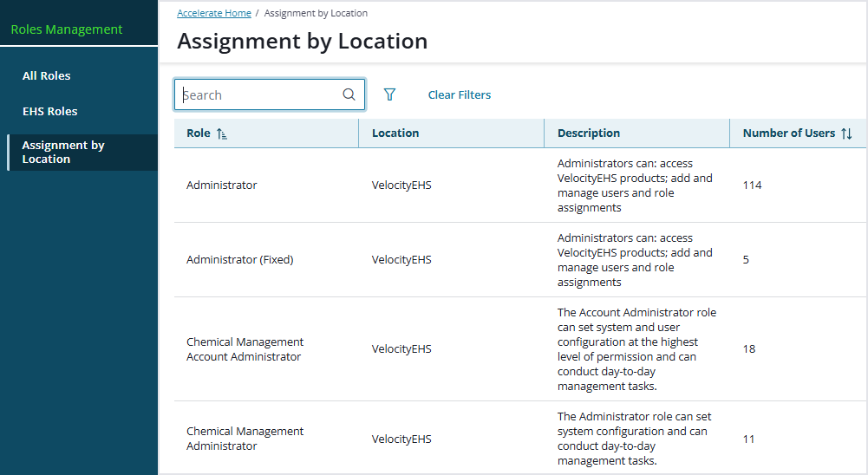Image resolution: width=868 pixels, height=475 pixels.
Task: Click Clear Filters link
Action: (459, 94)
